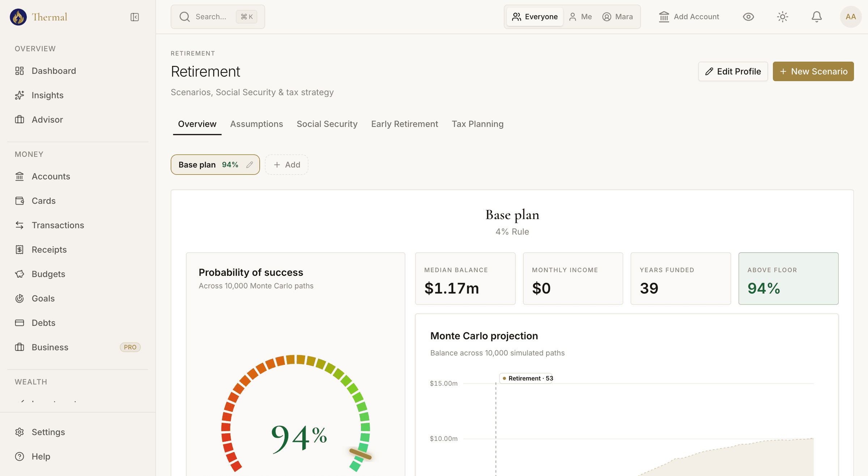868x476 pixels.
Task: Click the Above Floor 94% card
Action: (x=788, y=279)
